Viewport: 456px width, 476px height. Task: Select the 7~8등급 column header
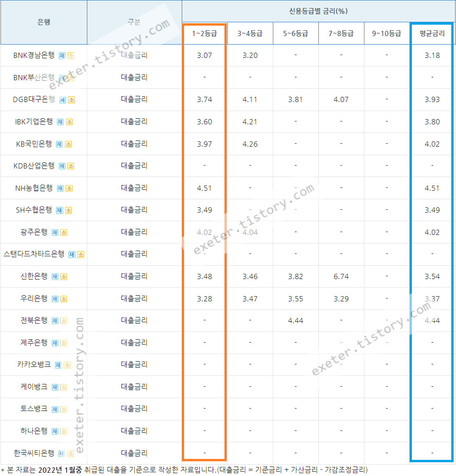point(341,34)
